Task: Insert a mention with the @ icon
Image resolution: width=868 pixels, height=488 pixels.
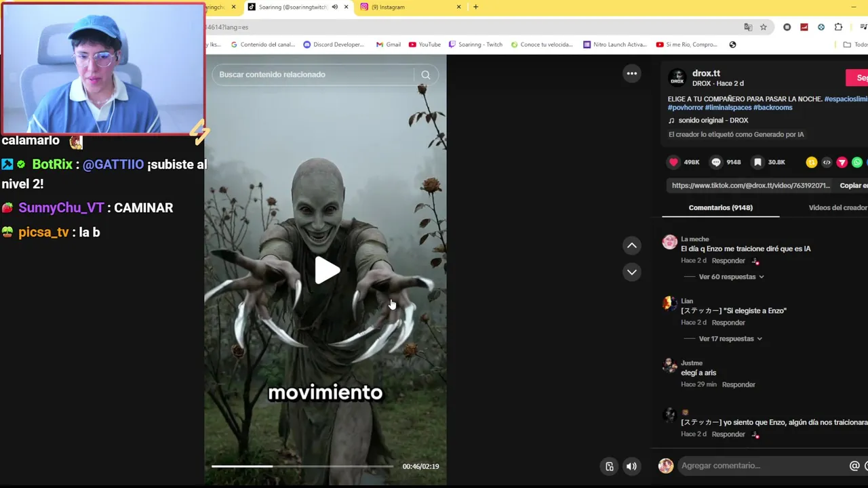Action: coord(854,466)
